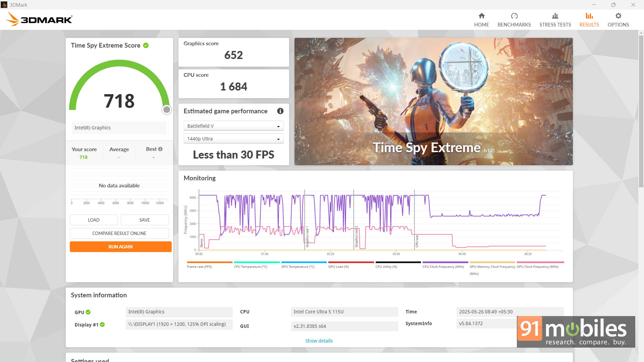
Task: Click the Intel Core Ultra 5 115U CPU field
Action: coord(344,312)
